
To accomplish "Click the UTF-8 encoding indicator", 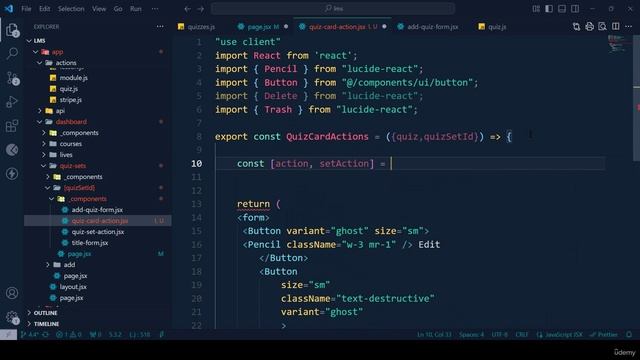I will pos(500,334).
